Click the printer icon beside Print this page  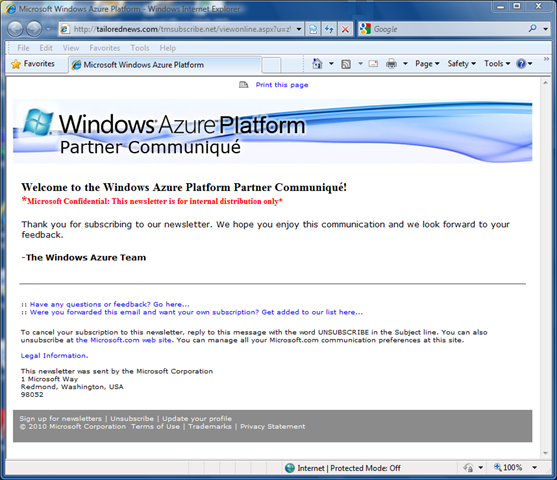(243, 85)
